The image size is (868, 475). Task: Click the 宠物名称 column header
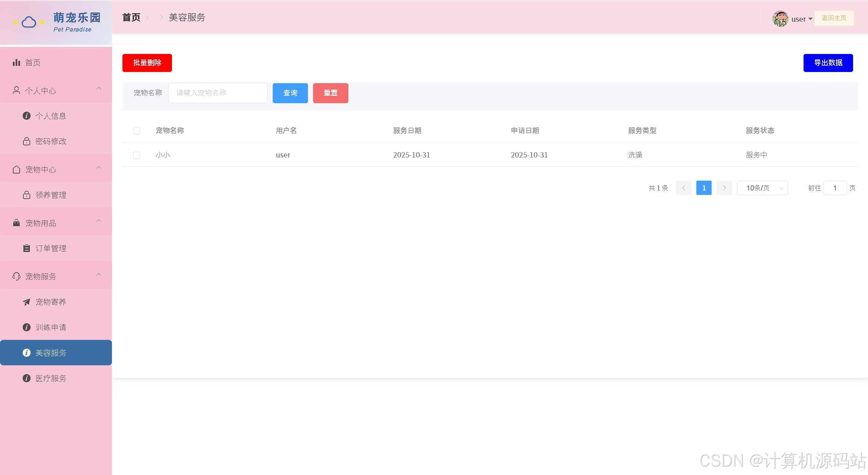point(170,131)
